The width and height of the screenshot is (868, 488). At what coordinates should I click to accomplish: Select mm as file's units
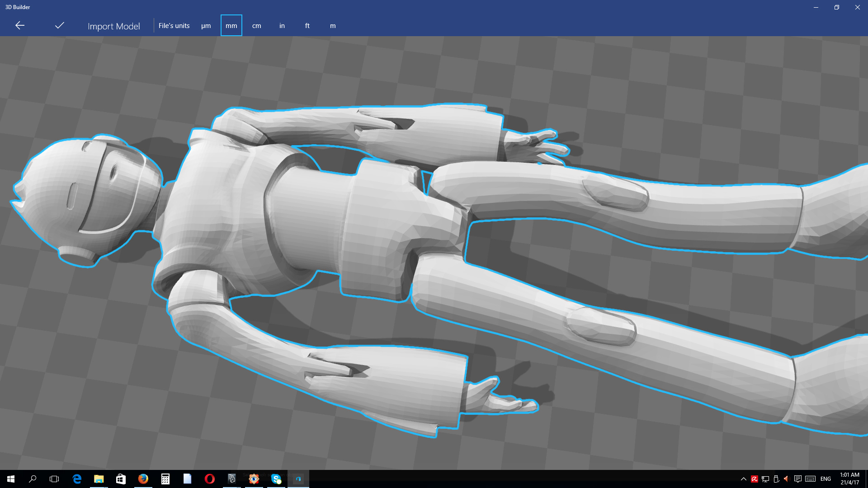tap(231, 26)
